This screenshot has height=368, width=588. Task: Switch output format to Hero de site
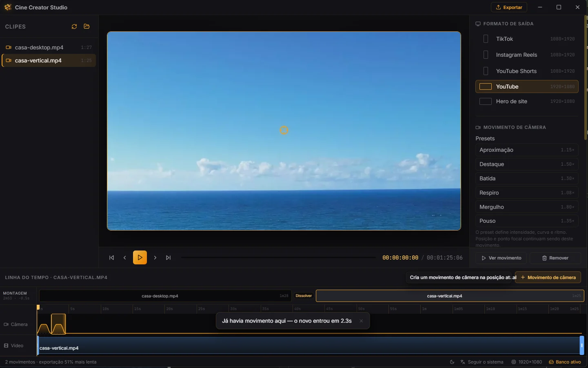point(527,101)
